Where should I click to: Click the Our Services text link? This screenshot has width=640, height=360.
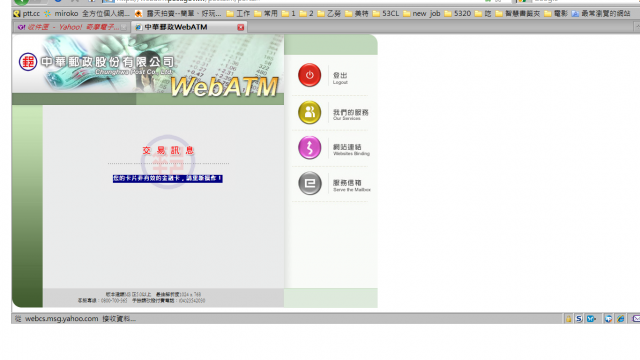(x=350, y=114)
